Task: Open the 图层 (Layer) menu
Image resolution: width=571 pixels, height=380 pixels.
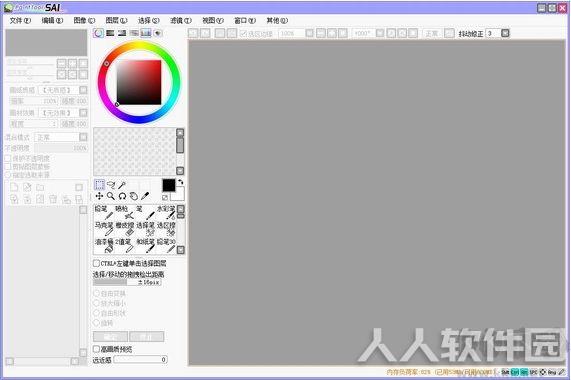Action: click(x=116, y=20)
